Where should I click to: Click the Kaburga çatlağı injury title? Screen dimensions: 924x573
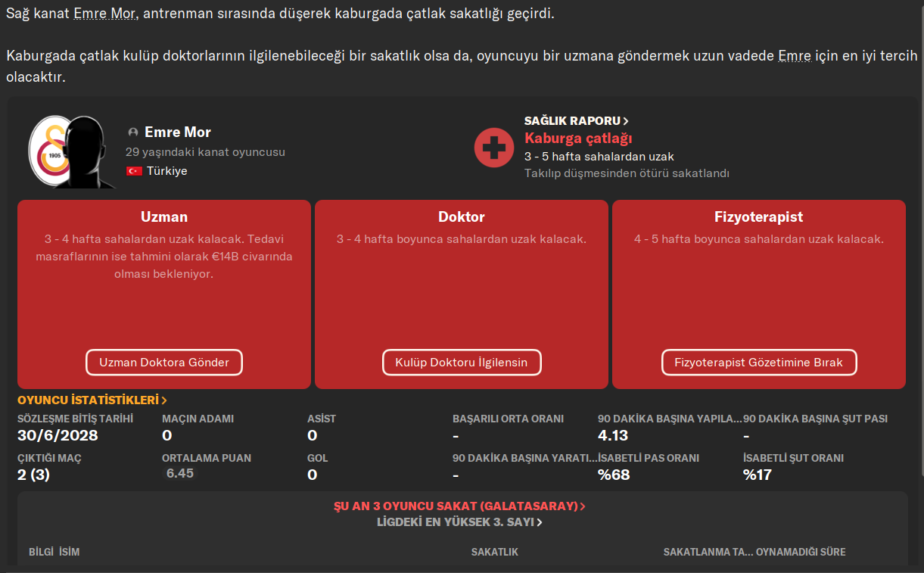(578, 138)
